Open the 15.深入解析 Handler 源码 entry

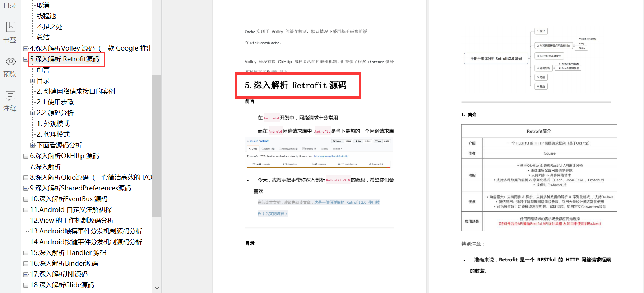[x=68, y=252]
